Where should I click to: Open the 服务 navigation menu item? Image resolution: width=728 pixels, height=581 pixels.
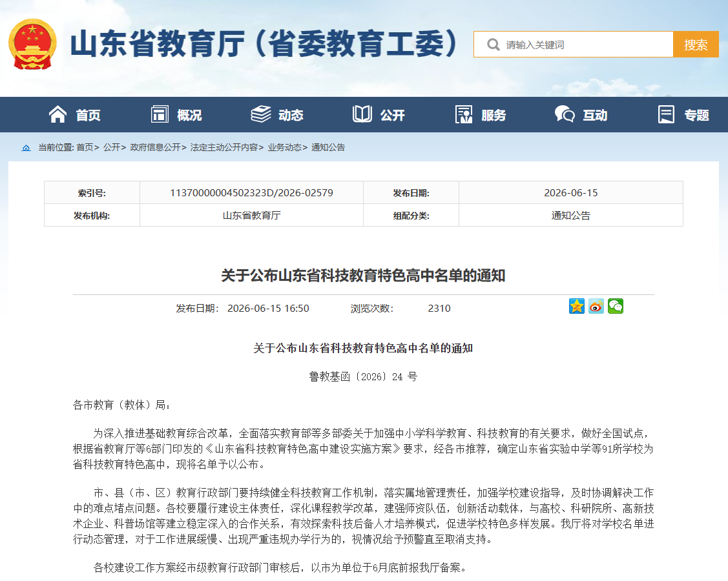(494, 115)
